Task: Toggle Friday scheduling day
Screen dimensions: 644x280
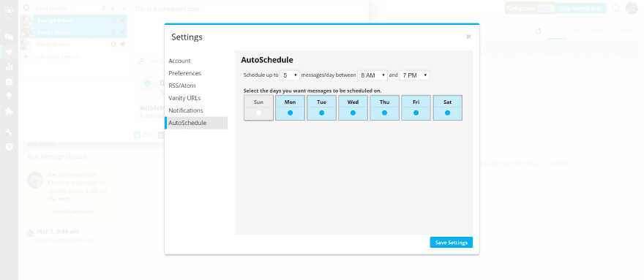Action: click(416, 107)
